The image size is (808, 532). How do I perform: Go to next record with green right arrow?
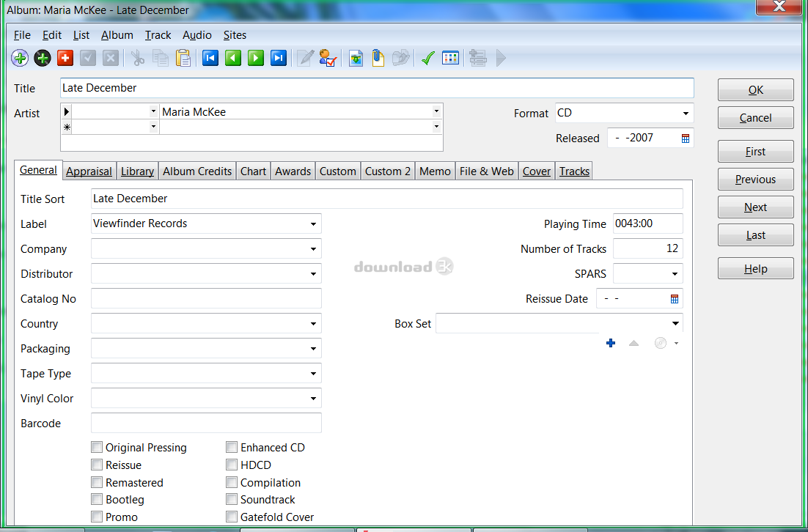(x=256, y=58)
